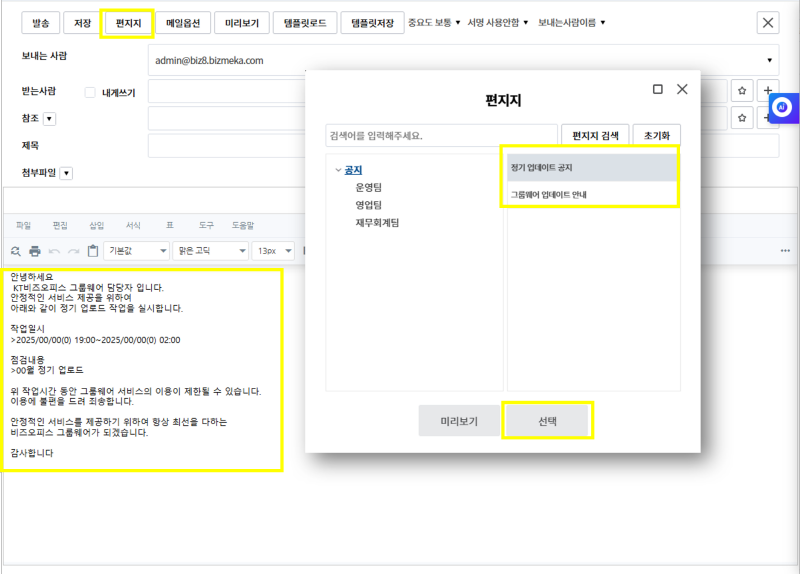
Task: Click the 미리보기 button in dialog
Action: point(459,421)
